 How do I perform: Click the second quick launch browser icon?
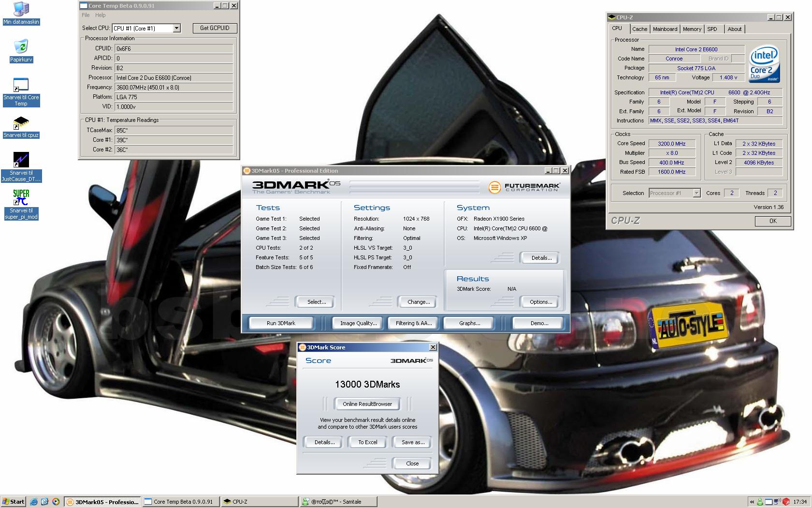click(x=44, y=502)
